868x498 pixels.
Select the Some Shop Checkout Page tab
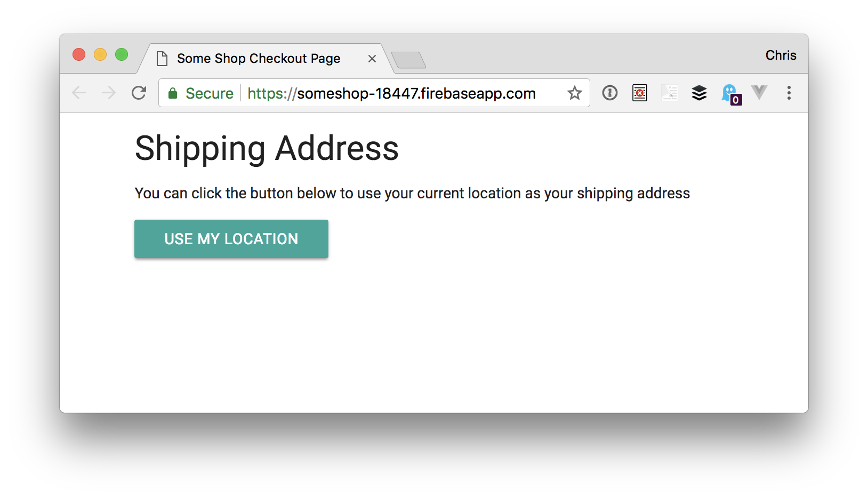[258, 59]
